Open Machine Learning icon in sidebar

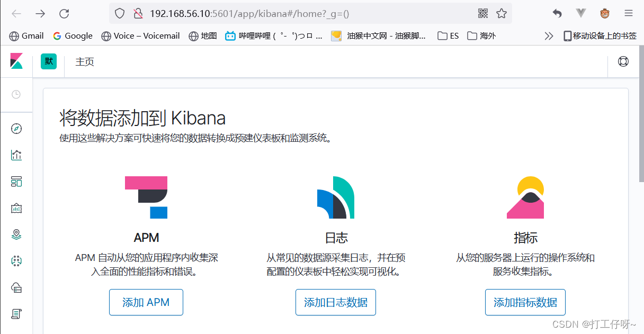click(16, 261)
